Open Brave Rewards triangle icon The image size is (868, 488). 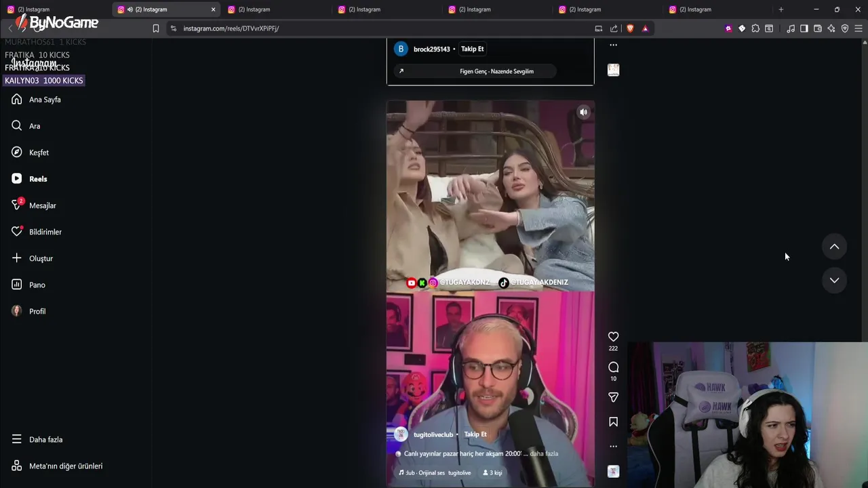645,28
